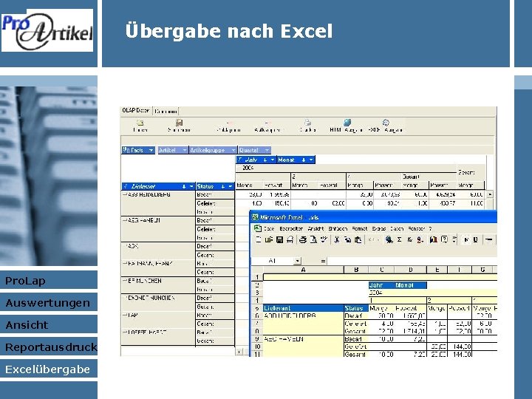This screenshot has width=532, height=399.
Task: Open the Einfügen menu in Excel
Action: tap(338, 228)
